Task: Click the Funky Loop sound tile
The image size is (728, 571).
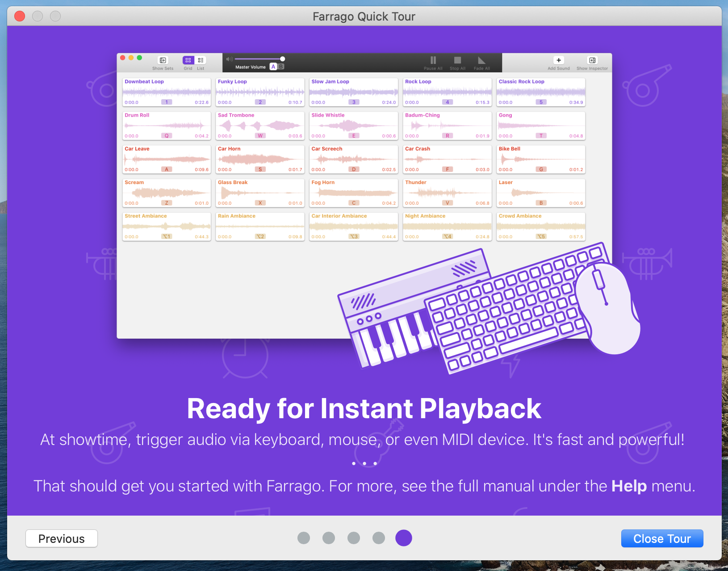Action: coord(260,92)
